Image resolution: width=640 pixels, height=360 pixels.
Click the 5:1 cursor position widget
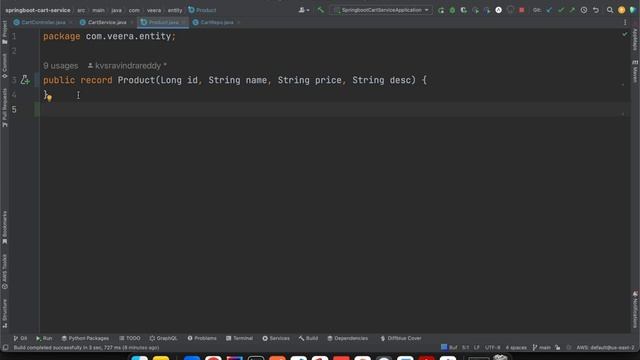tap(465, 348)
